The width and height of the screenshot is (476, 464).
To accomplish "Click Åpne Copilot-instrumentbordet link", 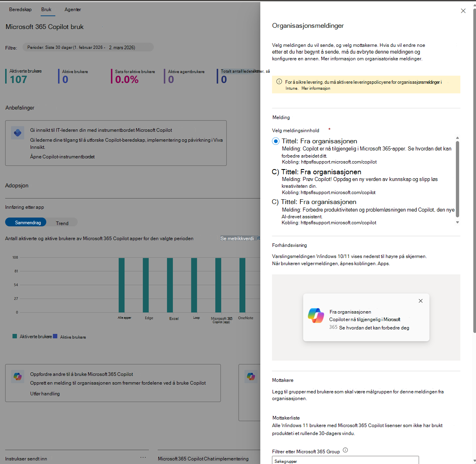I will click(x=62, y=157).
